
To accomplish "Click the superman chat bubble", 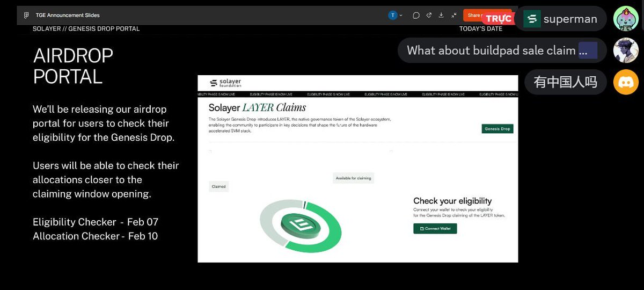I will click(x=561, y=19).
